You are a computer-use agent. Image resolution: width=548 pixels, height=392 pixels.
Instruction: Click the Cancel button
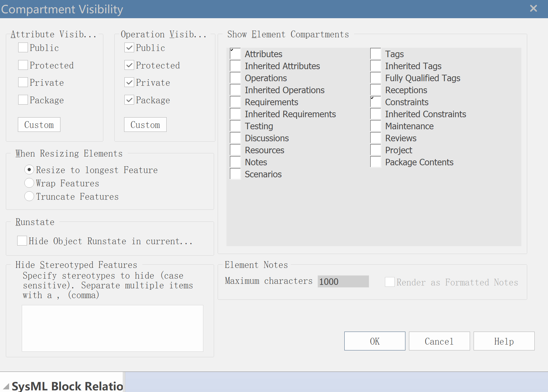[439, 341]
